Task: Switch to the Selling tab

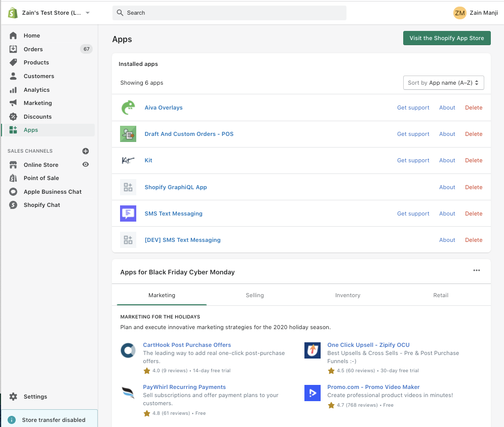Action: tap(255, 295)
